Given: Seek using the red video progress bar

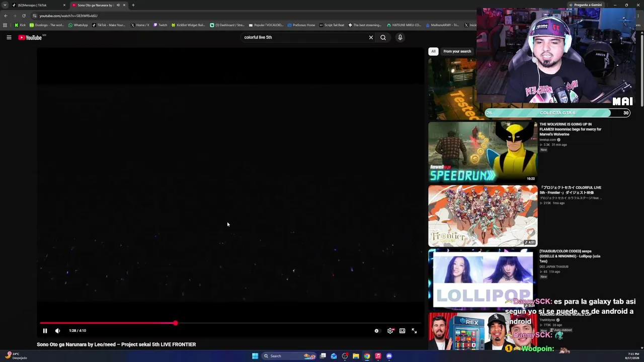Looking at the screenshot, I should (x=231, y=323).
